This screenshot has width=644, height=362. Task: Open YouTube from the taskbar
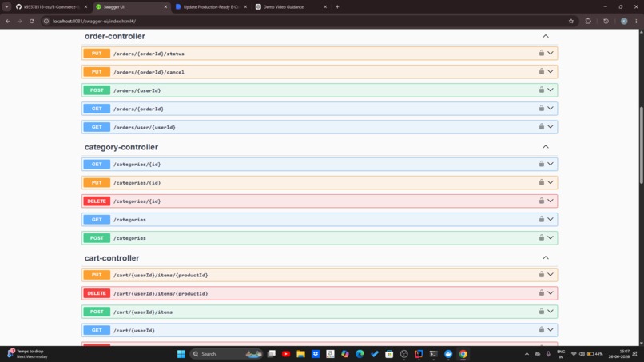286,354
